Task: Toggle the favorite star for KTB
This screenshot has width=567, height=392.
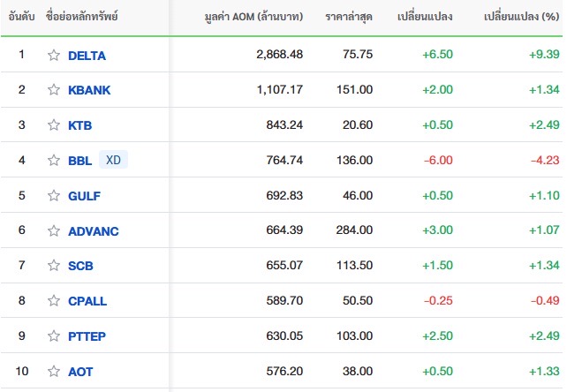Action: [x=54, y=124]
